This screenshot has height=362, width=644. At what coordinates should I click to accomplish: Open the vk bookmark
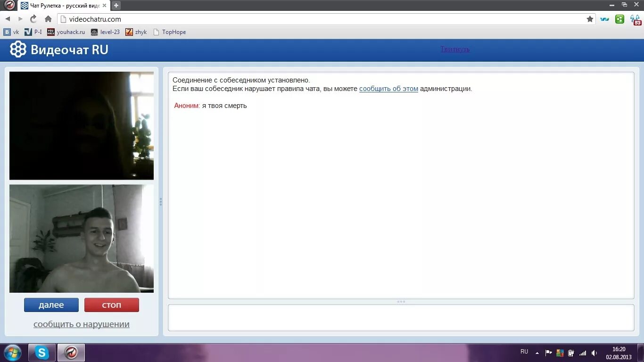tap(11, 32)
